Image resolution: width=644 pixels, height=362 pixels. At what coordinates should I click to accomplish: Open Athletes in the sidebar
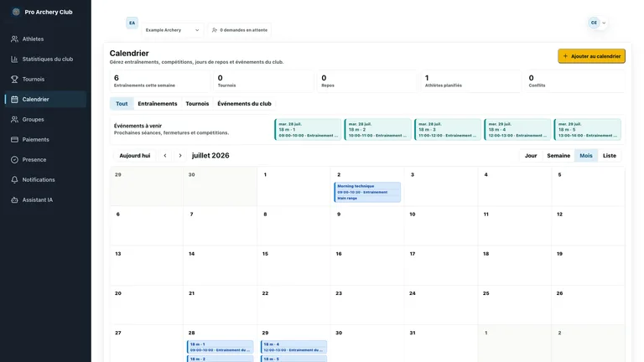pos(45,39)
